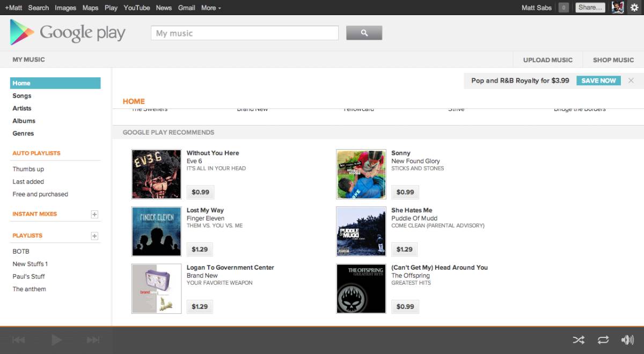Viewport: 644px width, 354px height.
Task: Buy Lost My Way for $1.29
Action: (200, 249)
